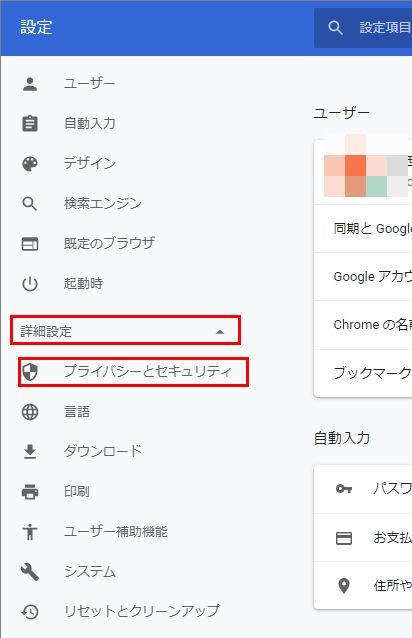Screen dimensions: 412x638
Task: Open the ブックマーク import row
Action: (x=363, y=373)
